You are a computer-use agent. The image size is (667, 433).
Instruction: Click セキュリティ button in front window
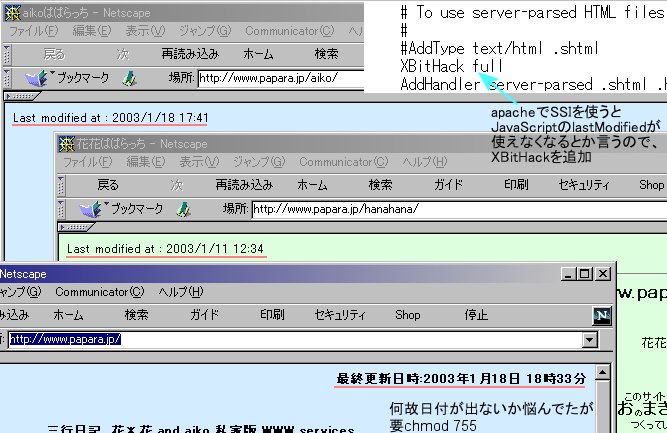pos(340,315)
